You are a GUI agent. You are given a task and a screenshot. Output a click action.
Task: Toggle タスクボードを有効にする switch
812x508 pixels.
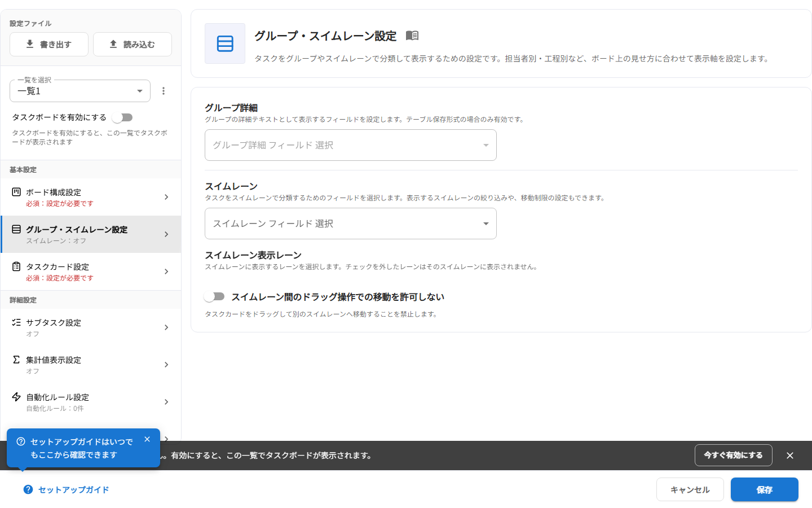tap(122, 117)
